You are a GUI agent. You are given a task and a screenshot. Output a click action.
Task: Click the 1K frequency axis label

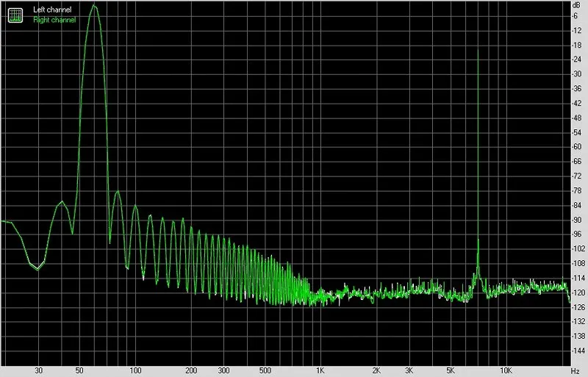point(320,370)
